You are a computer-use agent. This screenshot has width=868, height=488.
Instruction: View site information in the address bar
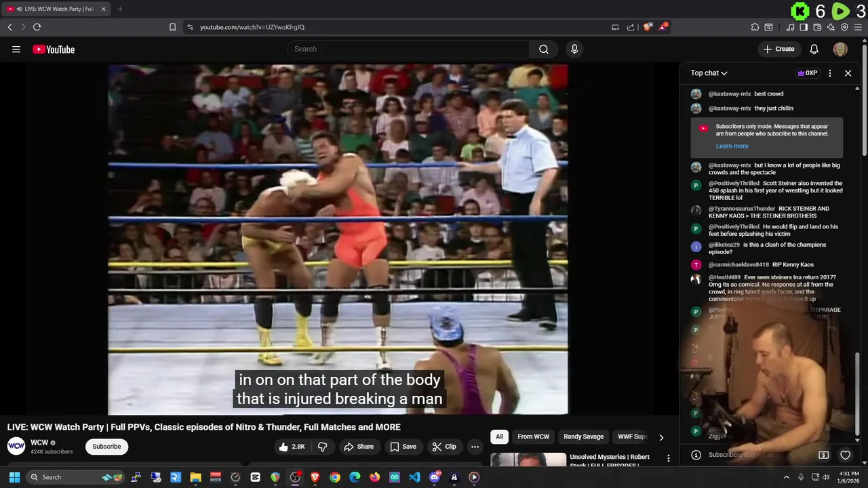click(x=190, y=27)
